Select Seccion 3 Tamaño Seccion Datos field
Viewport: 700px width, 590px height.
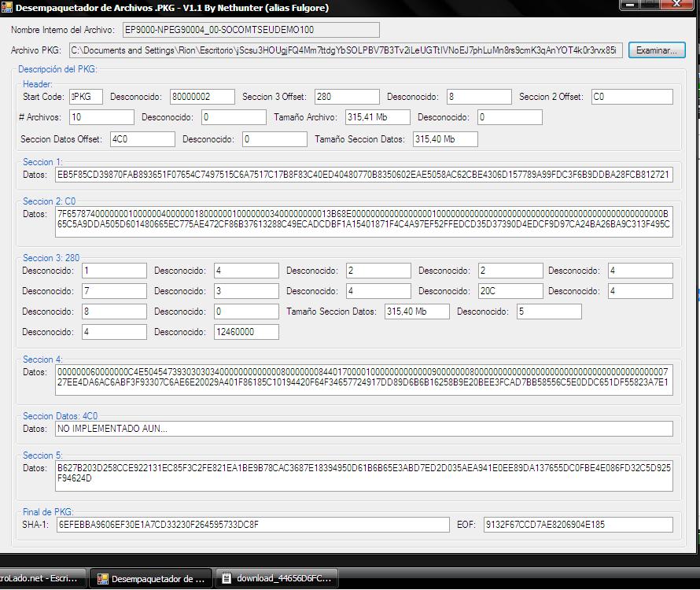click(417, 312)
